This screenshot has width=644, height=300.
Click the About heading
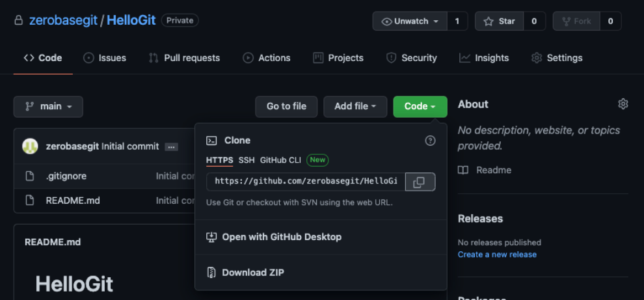473,104
